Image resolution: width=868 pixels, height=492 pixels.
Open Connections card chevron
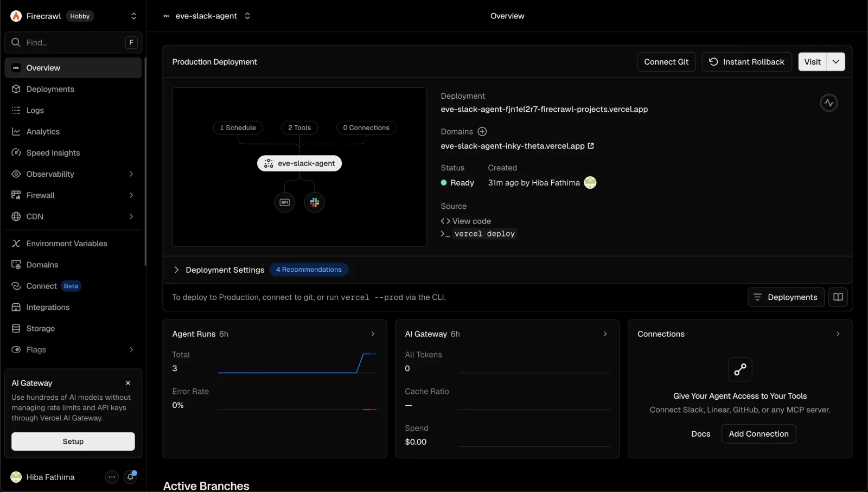coord(838,334)
